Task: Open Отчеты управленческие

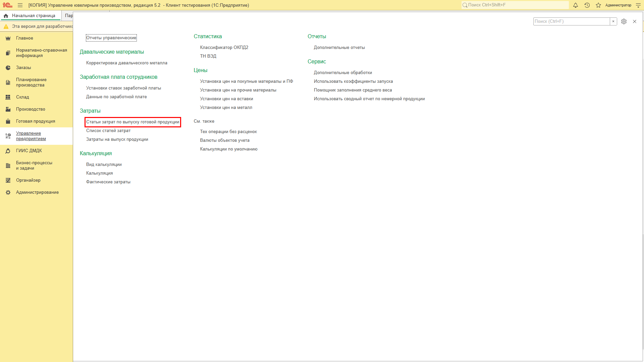Action: point(111,38)
